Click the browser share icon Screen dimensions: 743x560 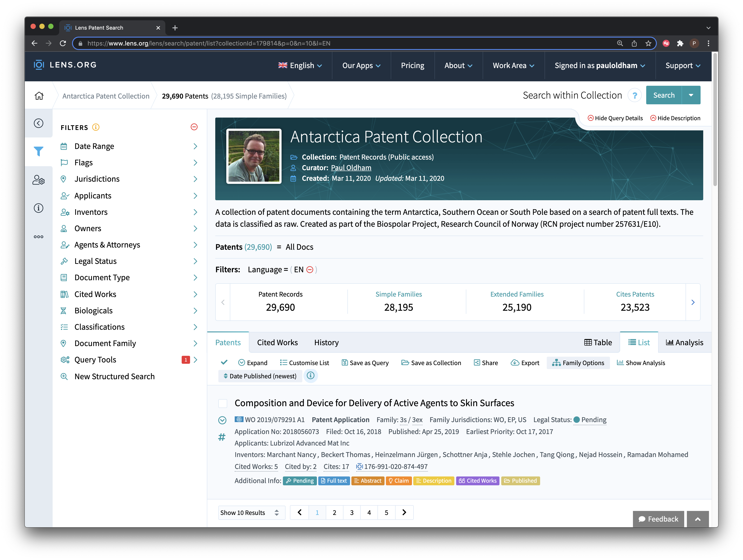point(634,43)
